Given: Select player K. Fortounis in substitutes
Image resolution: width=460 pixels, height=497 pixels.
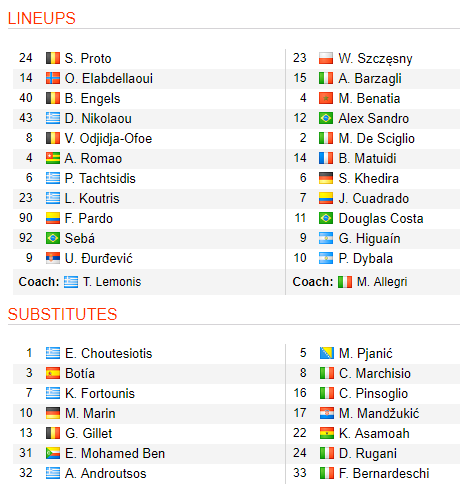Looking at the screenshot, I should pos(100,393).
